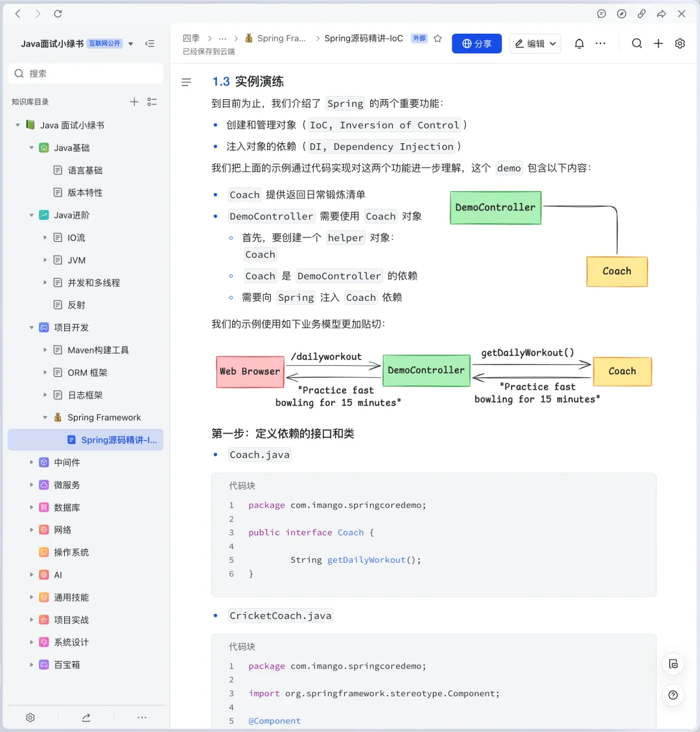Open the notification bell
Screen dimensions: 700x732
click(579, 43)
